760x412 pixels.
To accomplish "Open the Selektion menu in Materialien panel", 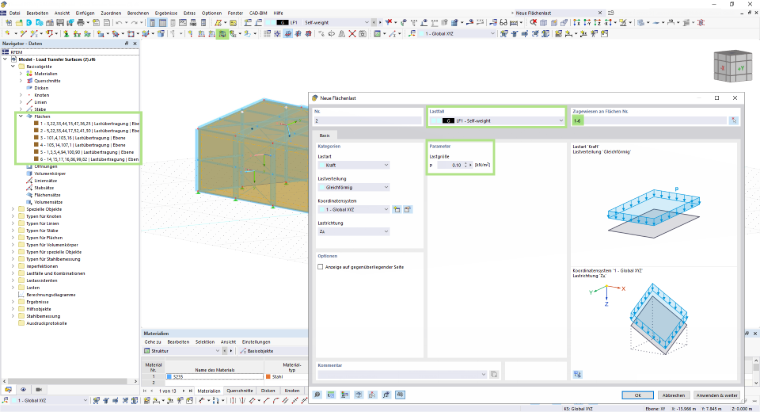I will (205, 342).
